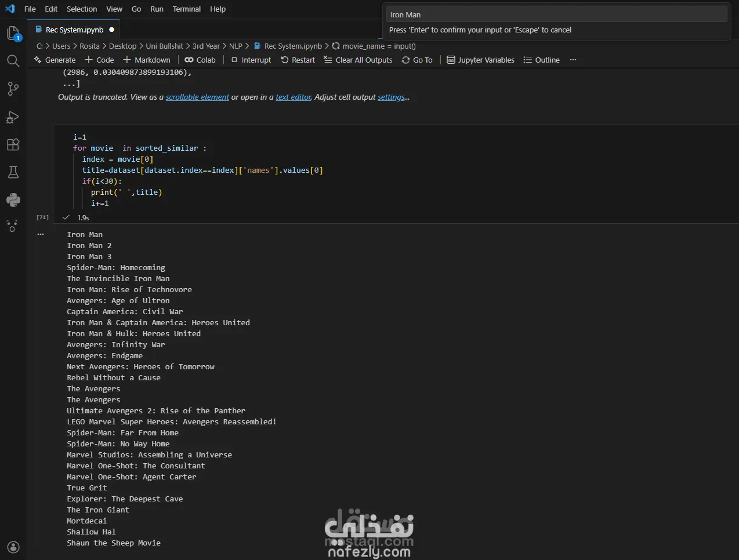Click output line 'Rebel Without a Cause'

tap(114, 377)
